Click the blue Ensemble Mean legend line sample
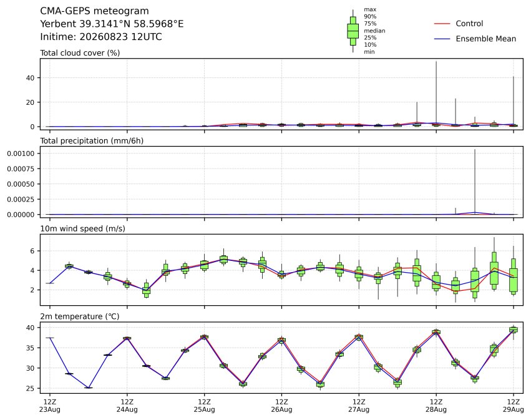Viewport: 531px width, 420px height. click(442, 39)
